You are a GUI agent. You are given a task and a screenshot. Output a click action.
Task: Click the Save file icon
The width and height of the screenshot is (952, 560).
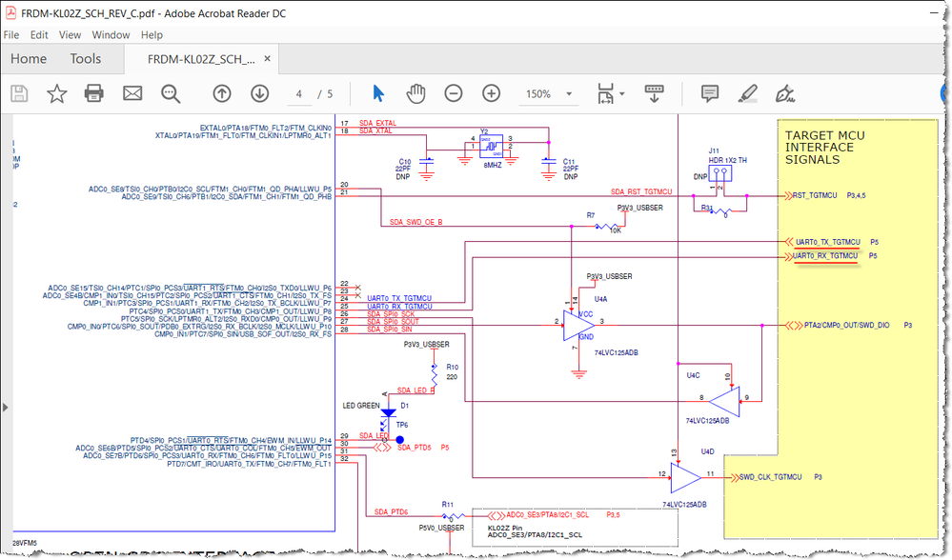[x=19, y=93]
